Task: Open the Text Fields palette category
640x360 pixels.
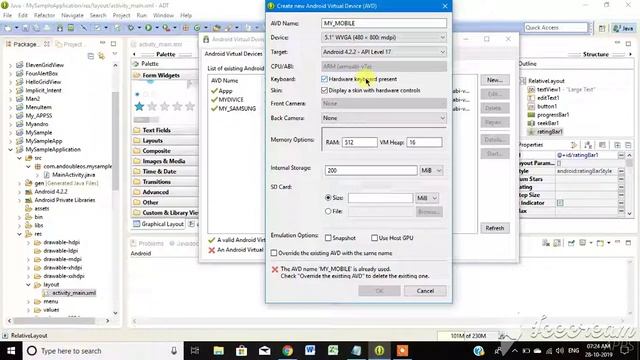Action: 156,130
